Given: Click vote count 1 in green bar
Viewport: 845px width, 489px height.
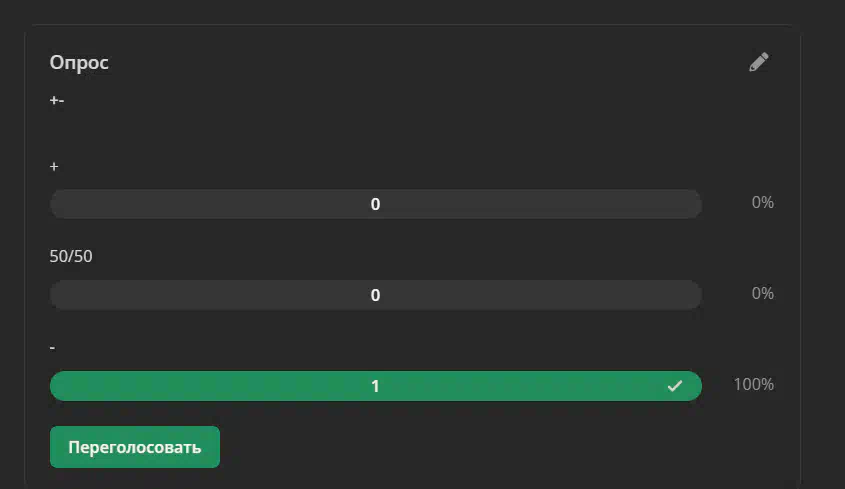Looking at the screenshot, I should pyautogui.click(x=376, y=386).
